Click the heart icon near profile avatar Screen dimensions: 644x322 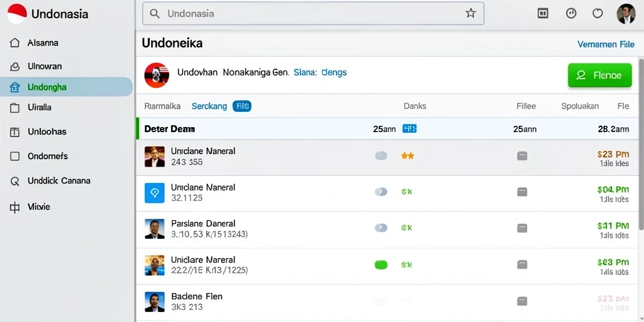pyautogui.click(x=597, y=14)
